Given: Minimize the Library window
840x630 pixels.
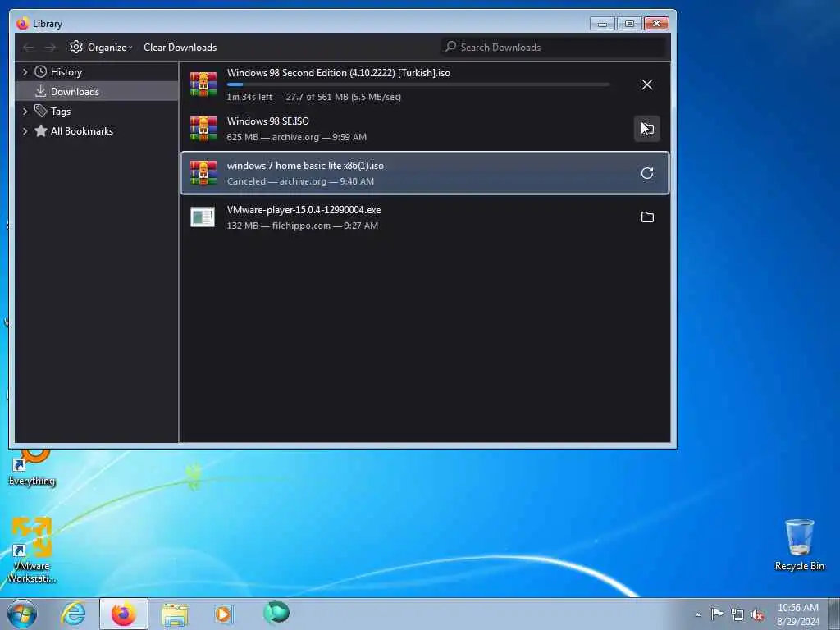Looking at the screenshot, I should click(x=602, y=24).
